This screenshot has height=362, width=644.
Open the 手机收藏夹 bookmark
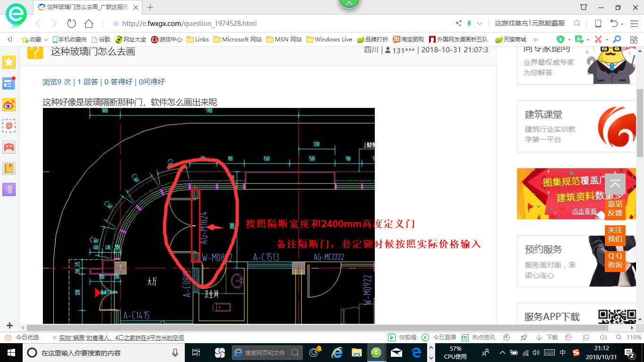point(69,40)
